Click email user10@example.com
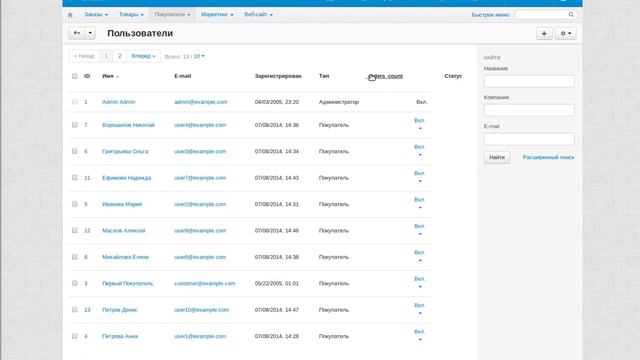The image size is (640, 360). click(x=201, y=310)
